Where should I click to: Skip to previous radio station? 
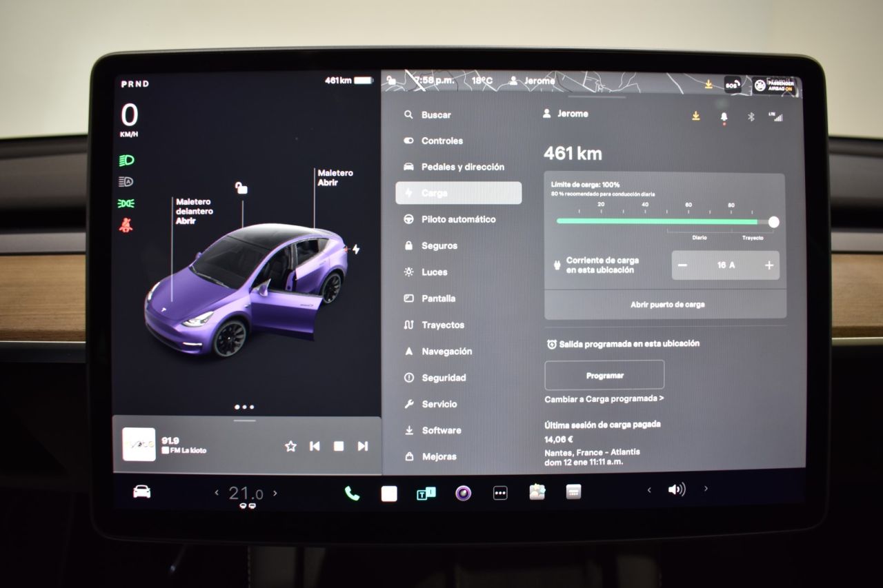click(315, 446)
